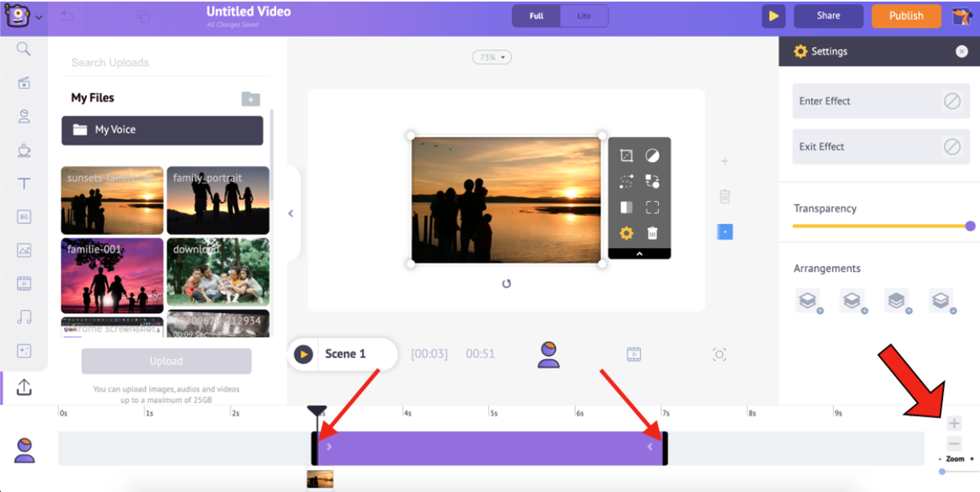Select the family_portrait thumbnail
The image size is (980, 492).
[218, 200]
